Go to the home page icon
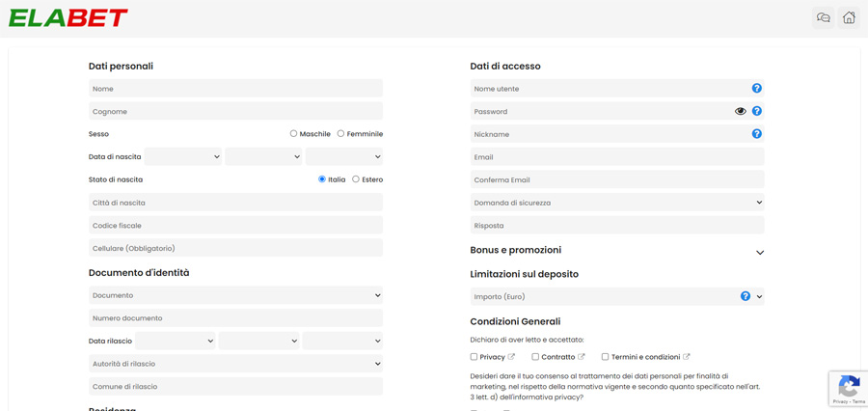 tap(849, 17)
